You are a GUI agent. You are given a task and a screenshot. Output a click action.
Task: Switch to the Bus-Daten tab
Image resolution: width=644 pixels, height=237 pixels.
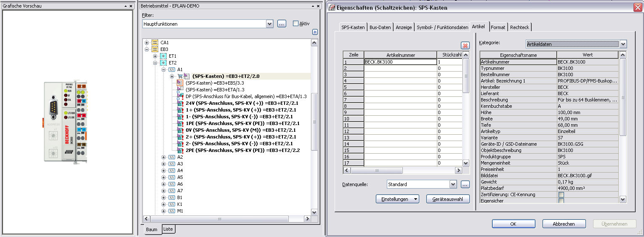380,27
